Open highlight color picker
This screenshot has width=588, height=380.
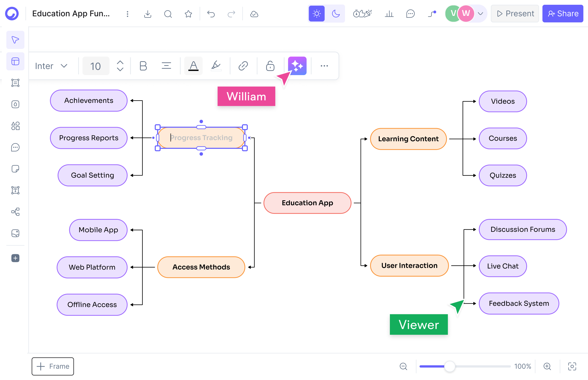tap(216, 66)
